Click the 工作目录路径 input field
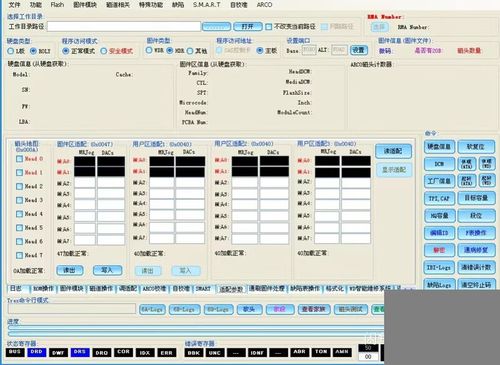The width and height of the screenshot is (500, 365). 124,26
